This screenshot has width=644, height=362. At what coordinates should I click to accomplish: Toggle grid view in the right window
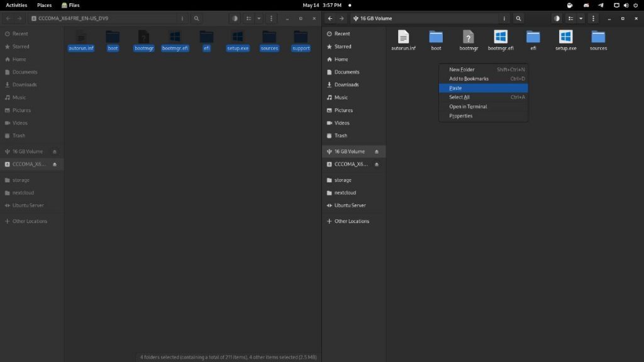pyautogui.click(x=571, y=18)
